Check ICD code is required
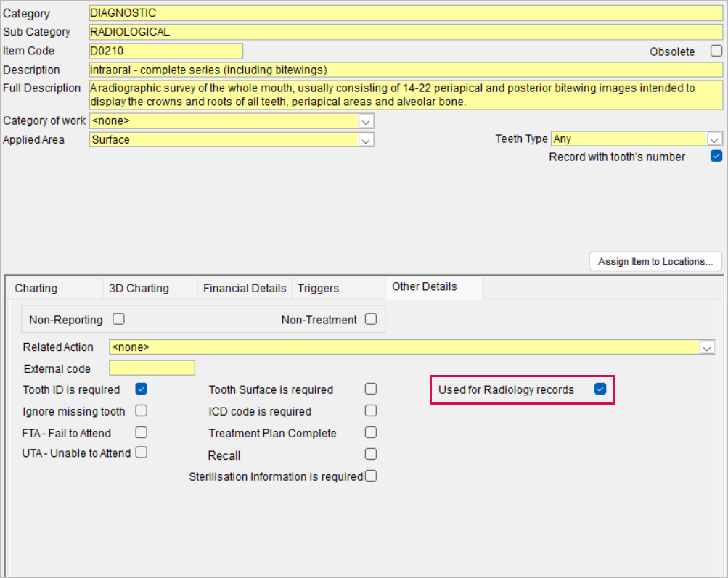Viewport: 728px width, 578px height. [370, 410]
